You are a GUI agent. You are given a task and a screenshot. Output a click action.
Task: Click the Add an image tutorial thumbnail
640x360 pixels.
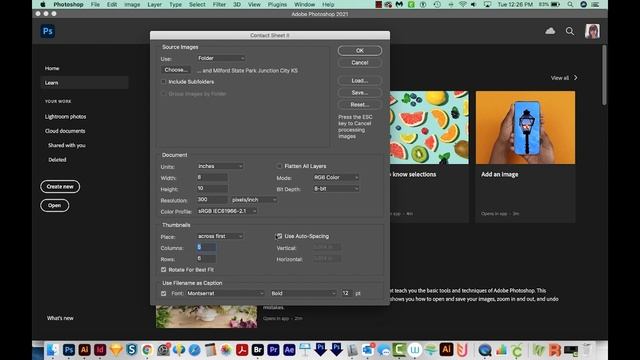click(525, 127)
